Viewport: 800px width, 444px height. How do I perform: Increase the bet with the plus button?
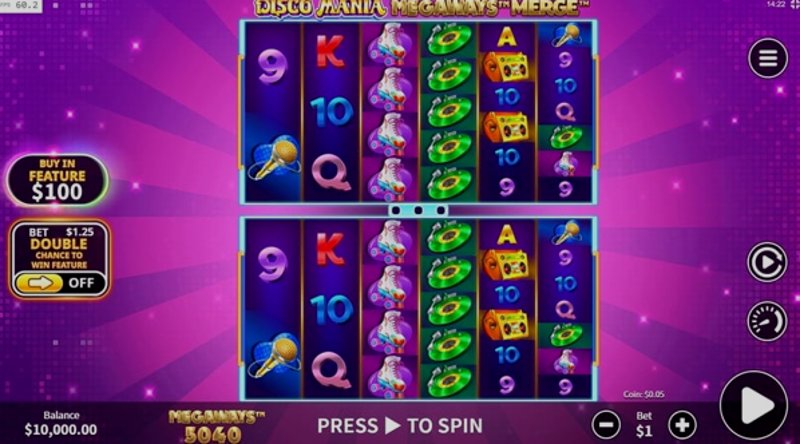[682, 425]
